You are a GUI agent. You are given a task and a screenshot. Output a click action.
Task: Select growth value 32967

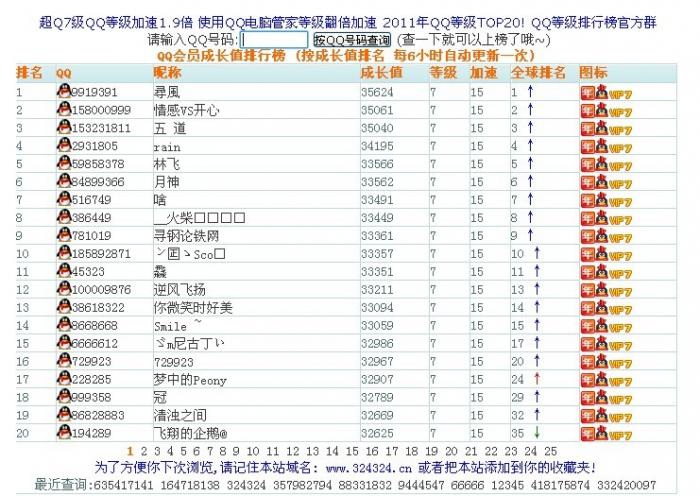pos(377,361)
